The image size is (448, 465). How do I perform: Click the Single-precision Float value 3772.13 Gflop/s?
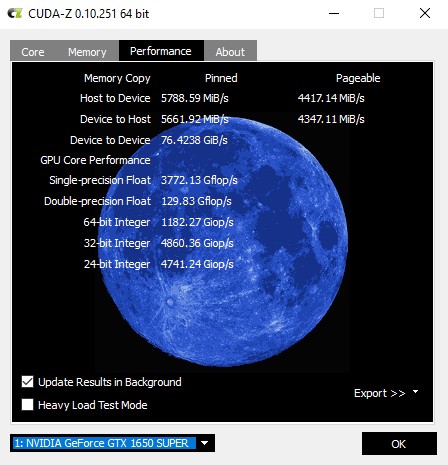199,180
